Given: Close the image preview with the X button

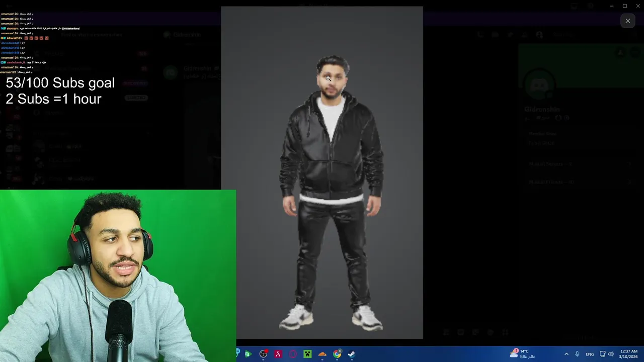Looking at the screenshot, I should click(x=627, y=21).
